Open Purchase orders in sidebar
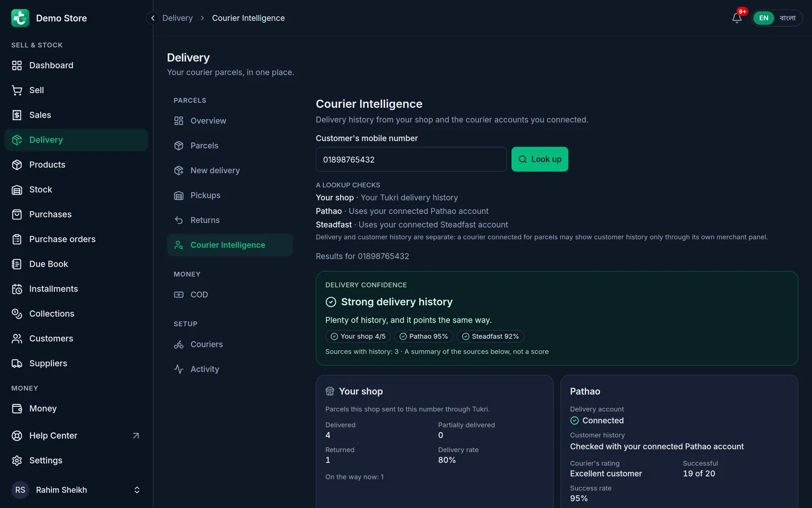Viewport: 812px width, 508px height. tap(76, 239)
